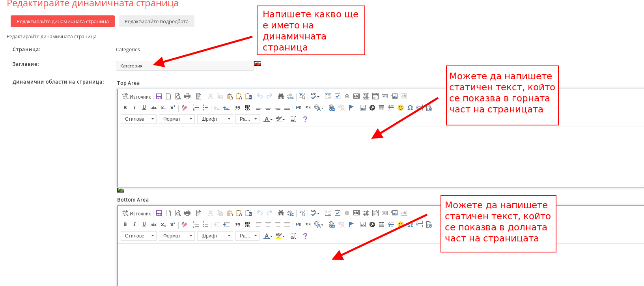Click Save icon in Top Area toolbar

159,96
